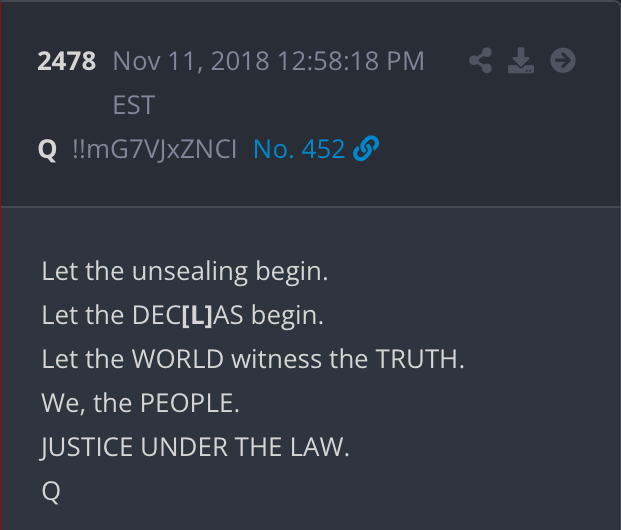
Task: Click the bold Q author name in the header
Action: (x=48, y=150)
